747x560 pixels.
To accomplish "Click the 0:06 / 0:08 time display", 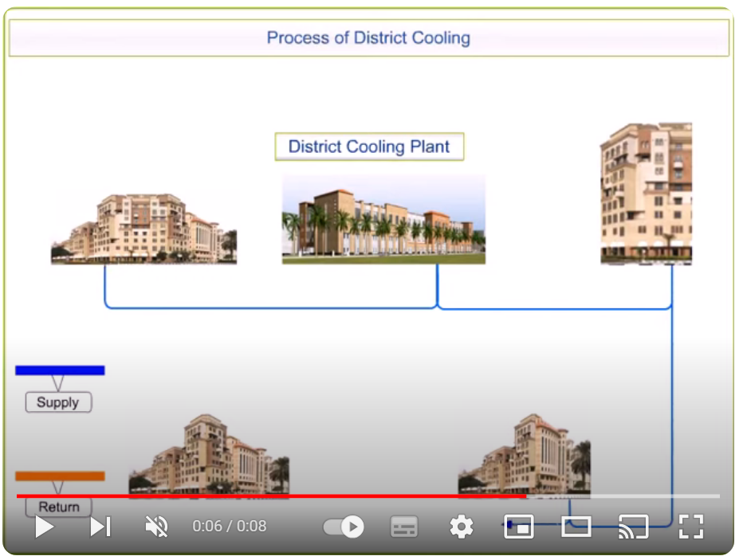I will (229, 527).
